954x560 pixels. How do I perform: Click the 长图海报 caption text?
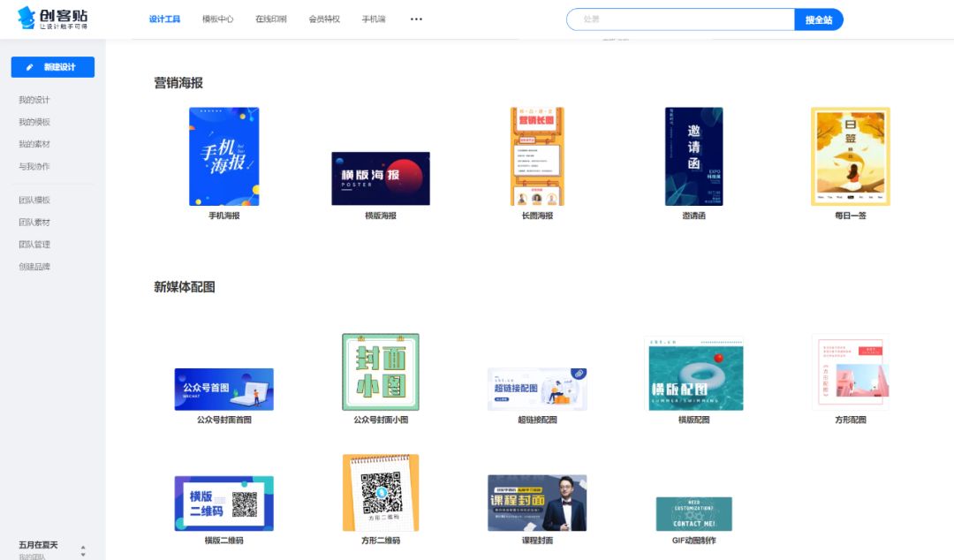[x=537, y=216]
